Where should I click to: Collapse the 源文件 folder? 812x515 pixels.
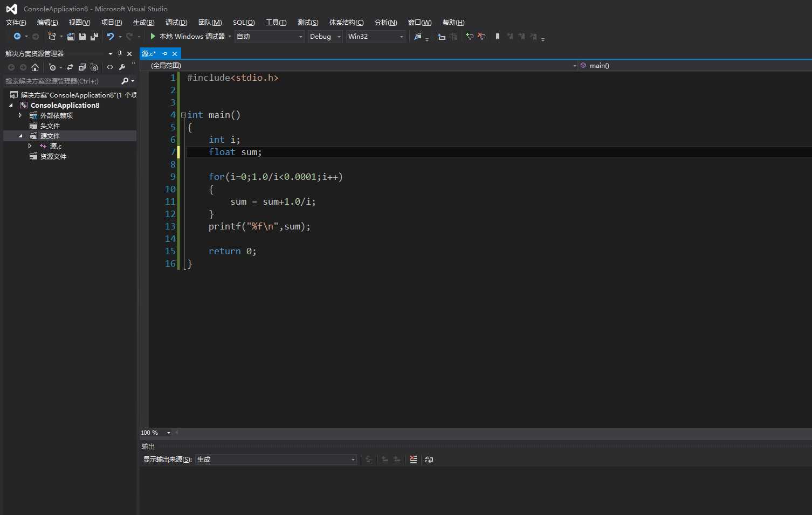pos(20,136)
